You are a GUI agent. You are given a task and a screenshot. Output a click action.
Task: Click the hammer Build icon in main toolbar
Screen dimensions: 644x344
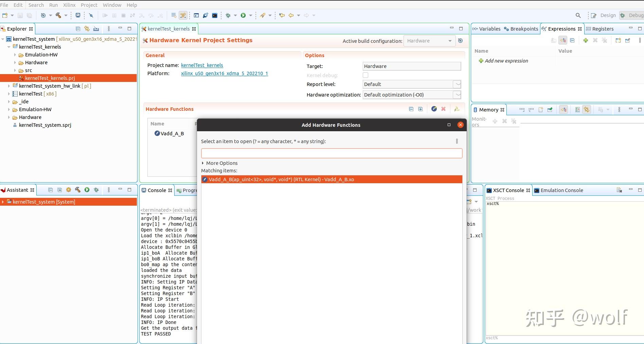coord(58,15)
